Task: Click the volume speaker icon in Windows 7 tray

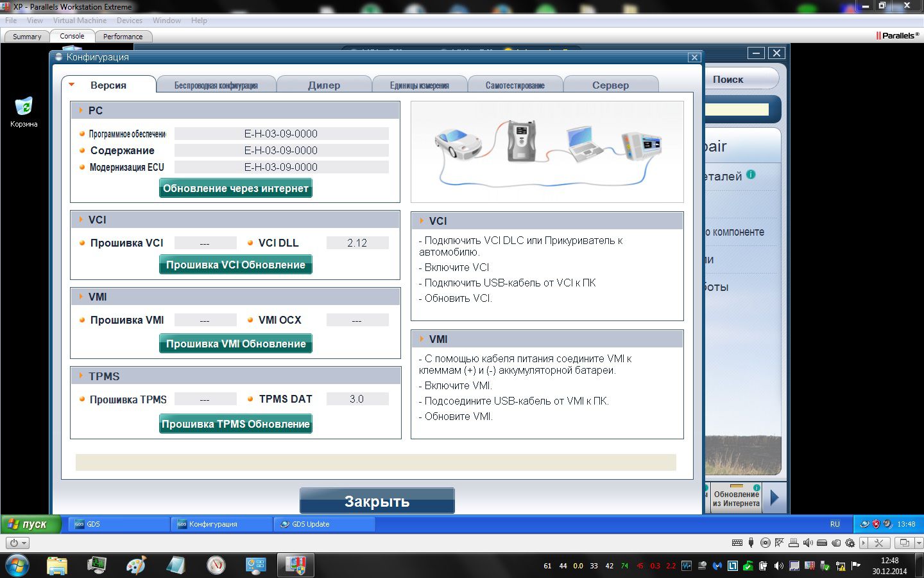Action: pyautogui.click(x=778, y=566)
